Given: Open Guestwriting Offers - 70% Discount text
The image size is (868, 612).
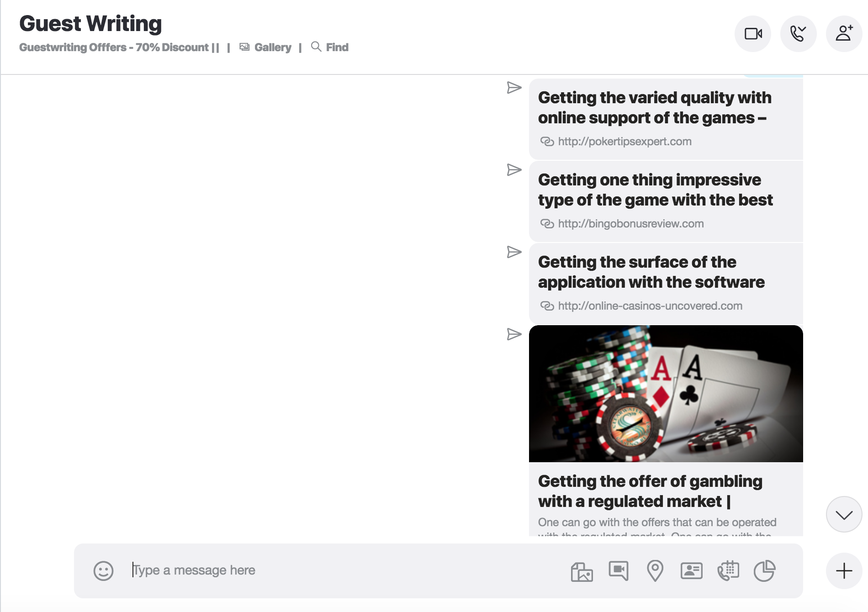Looking at the screenshot, I should click(x=119, y=47).
